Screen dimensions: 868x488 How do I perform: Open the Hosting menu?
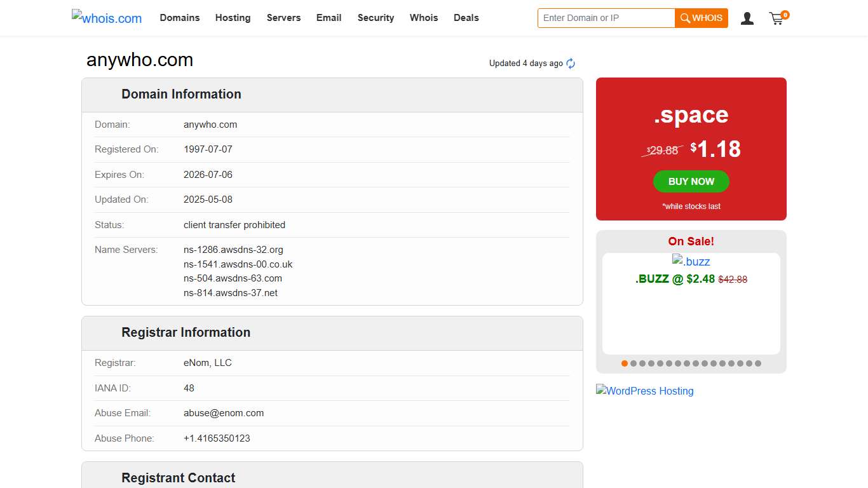(233, 18)
